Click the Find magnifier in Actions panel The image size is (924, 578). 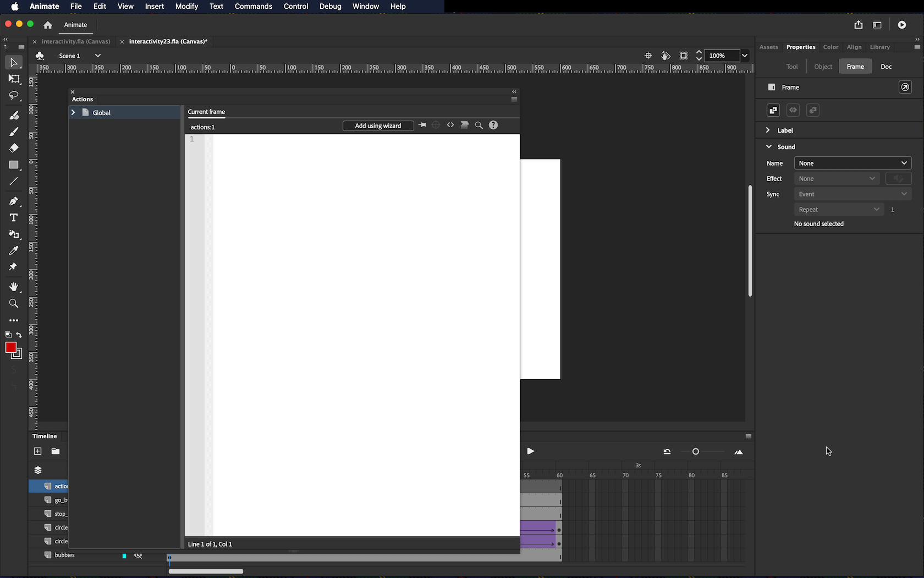(479, 126)
